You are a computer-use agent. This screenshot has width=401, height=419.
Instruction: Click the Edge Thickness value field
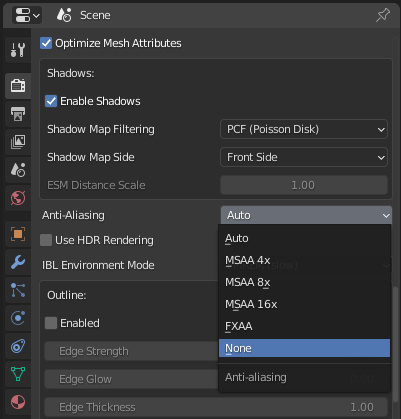[x=216, y=407]
